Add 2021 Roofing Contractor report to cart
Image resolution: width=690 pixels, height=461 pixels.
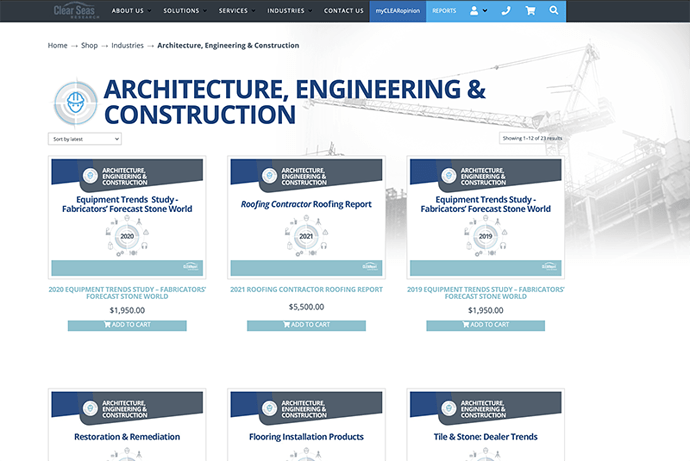pos(306,325)
